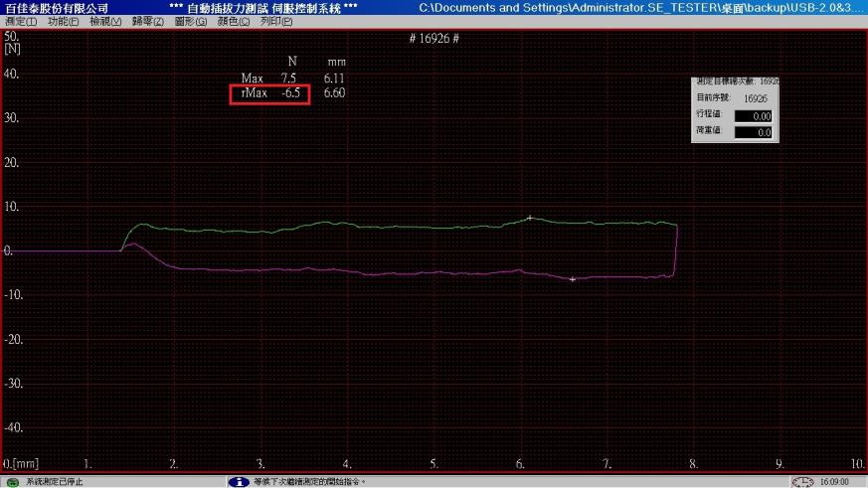Screen dimensions: 868x488
Task: Click the clock icon beside 16:09:00
Action: coord(802,482)
